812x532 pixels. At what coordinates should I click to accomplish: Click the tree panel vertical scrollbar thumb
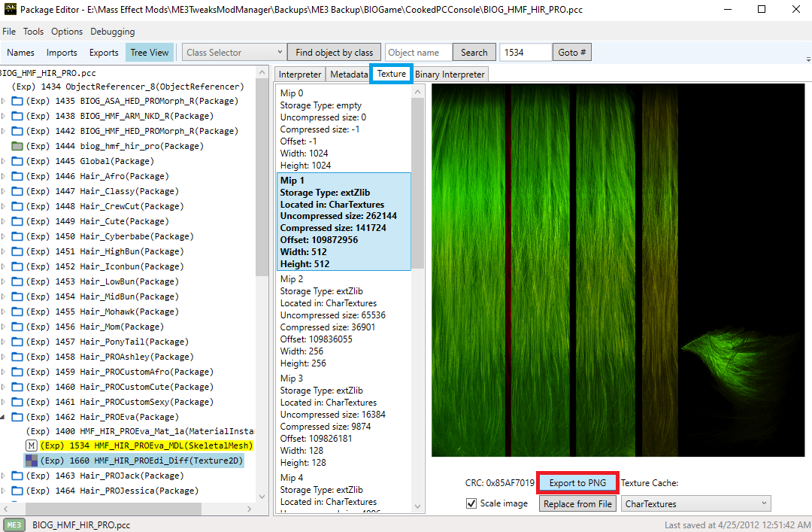(262, 177)
